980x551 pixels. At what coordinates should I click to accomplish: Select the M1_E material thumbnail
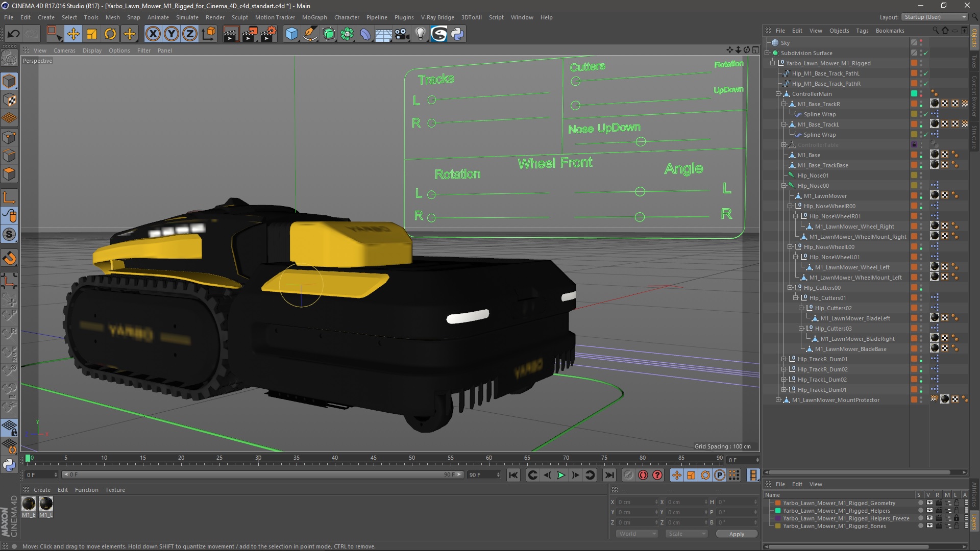coord(29,504)
